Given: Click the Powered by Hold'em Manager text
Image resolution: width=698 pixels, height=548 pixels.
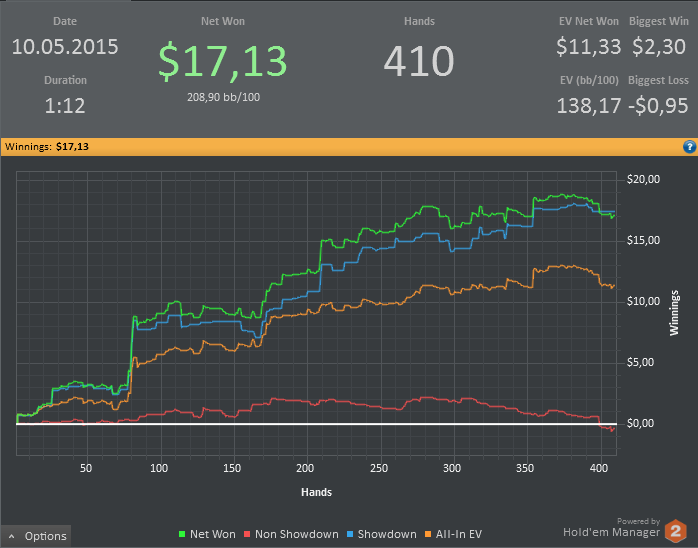Looking at the screenshot, I should tap(612, 528).
